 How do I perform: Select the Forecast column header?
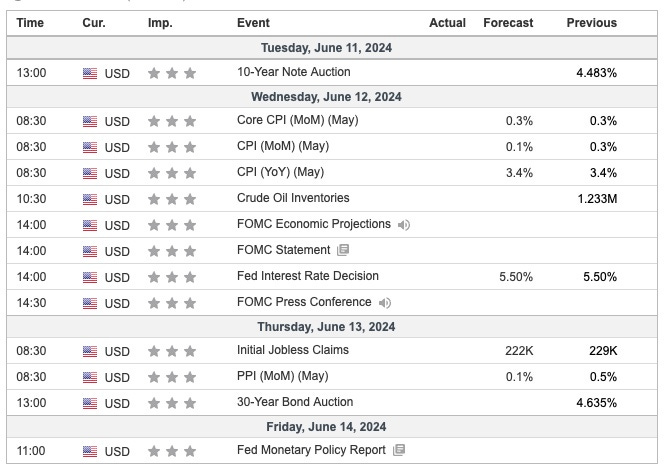[508, 23]
